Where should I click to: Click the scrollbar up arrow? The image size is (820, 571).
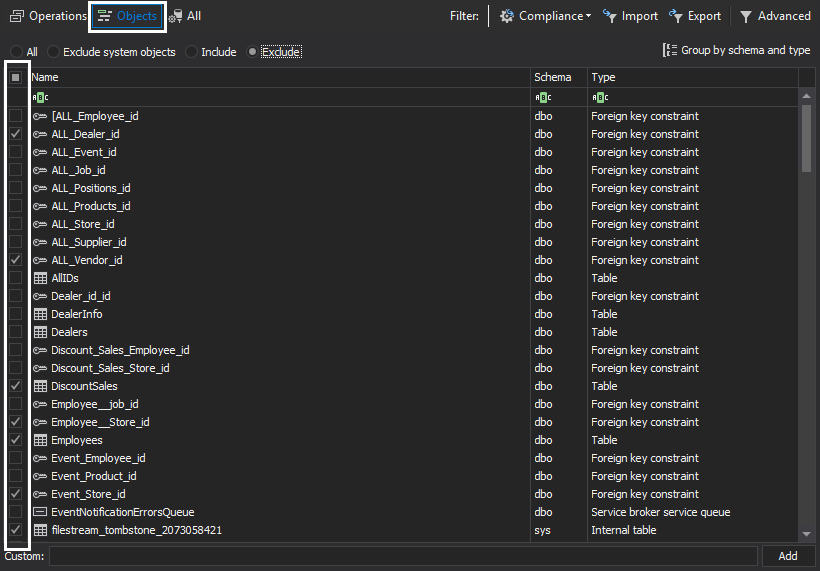point(806,96)
